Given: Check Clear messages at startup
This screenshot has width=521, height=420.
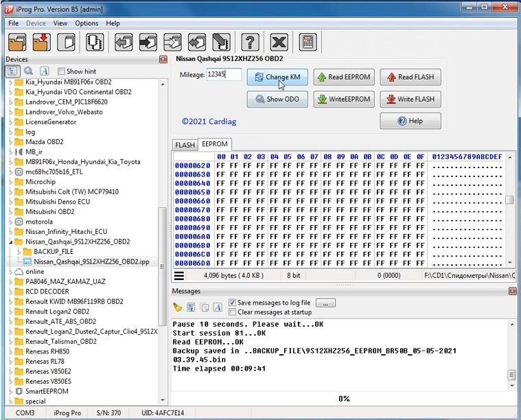Looking at the screenshot, I should [x=232, y=312].
